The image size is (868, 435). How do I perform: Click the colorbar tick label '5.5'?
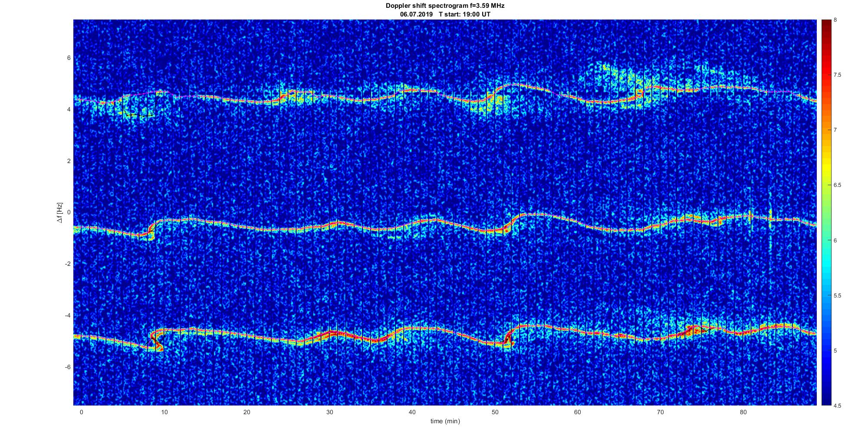pyautogui.click(x=837, y=295)
